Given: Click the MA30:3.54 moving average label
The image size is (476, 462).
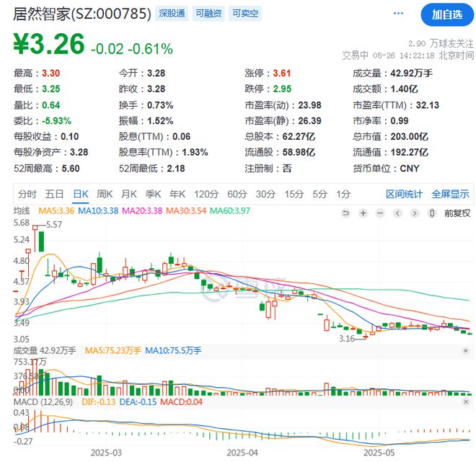Looking at the screenshot, I should [186, 210].
